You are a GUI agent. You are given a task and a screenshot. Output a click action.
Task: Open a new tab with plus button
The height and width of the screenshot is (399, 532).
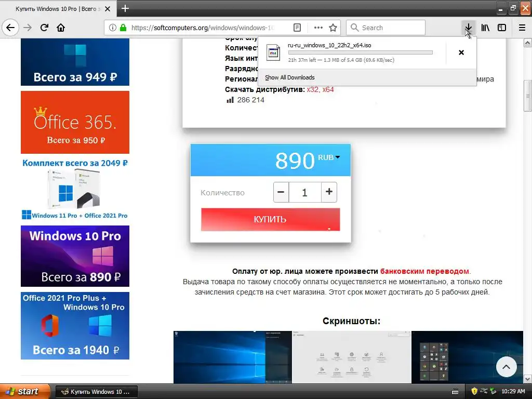click(125, 8)
